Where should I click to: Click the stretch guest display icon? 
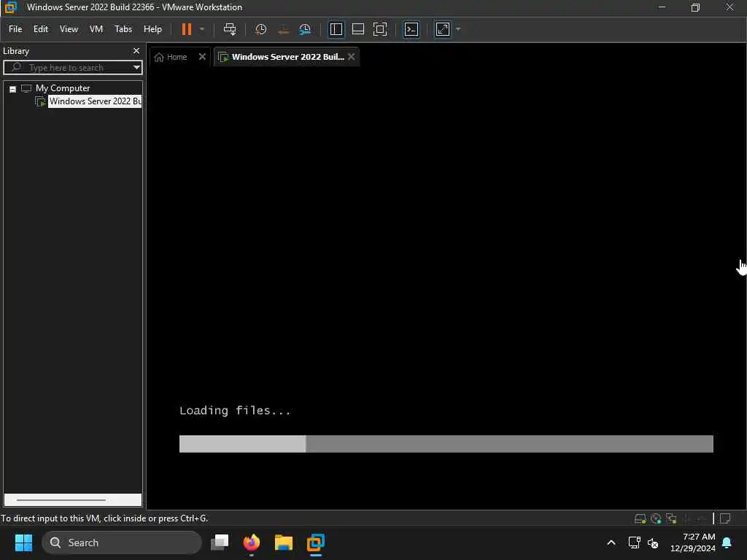click(443, 29)
